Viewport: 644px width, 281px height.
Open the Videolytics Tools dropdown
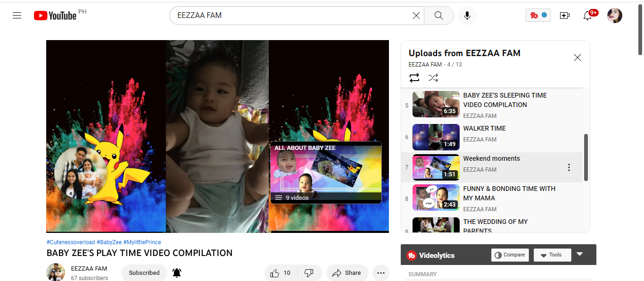click(x=552, y=255)
